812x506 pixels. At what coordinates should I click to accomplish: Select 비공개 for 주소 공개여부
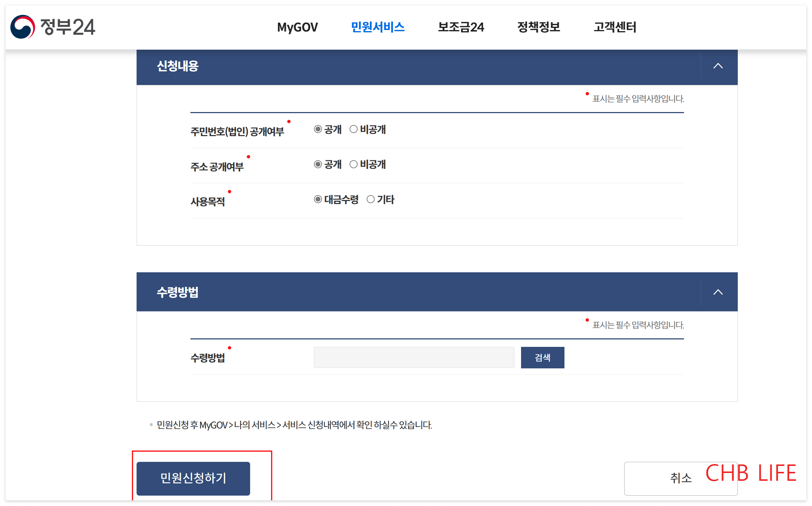point(354,164)
